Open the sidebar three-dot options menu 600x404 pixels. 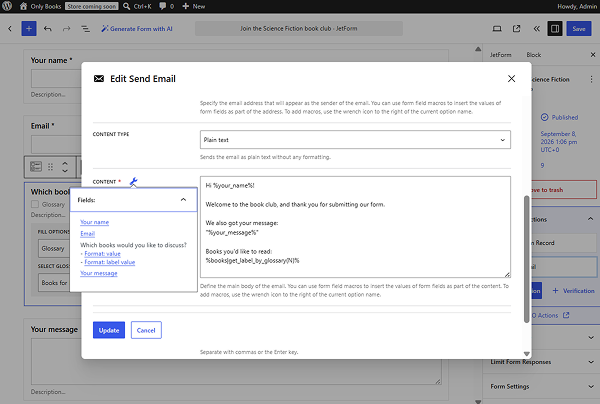point(591,79)
